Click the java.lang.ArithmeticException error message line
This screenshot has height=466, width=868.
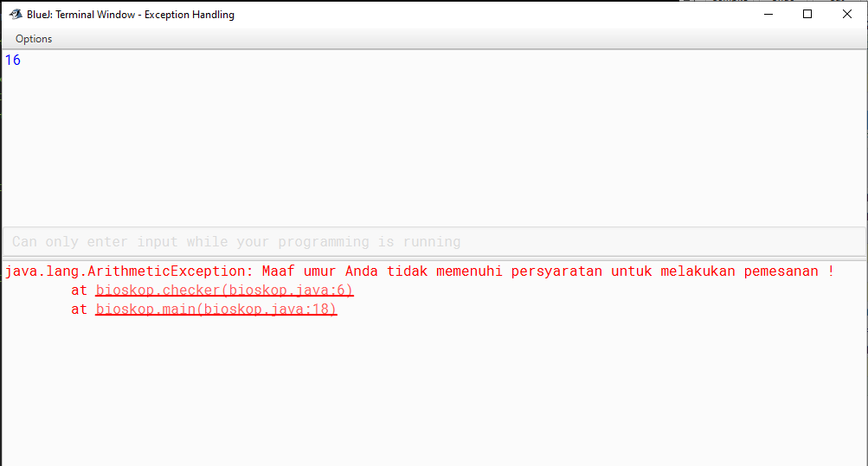click(419, 271)
